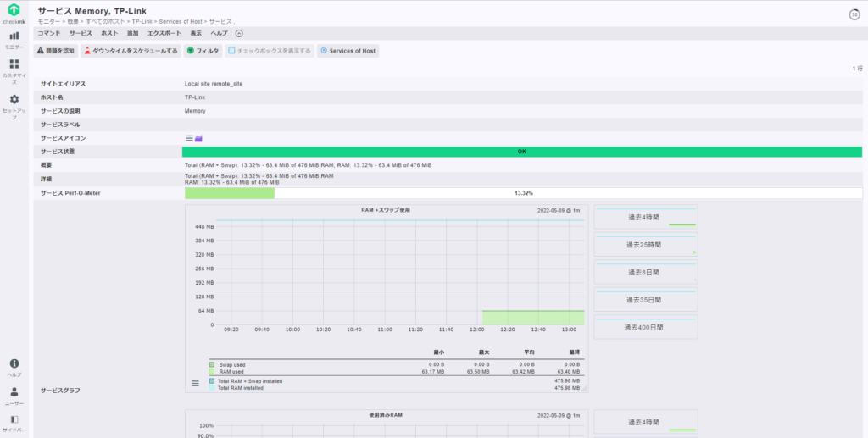The width and height of the screenshot is (868, 438).
Task: Open the service action menu hamburger icon
Action: click(189, 138)
